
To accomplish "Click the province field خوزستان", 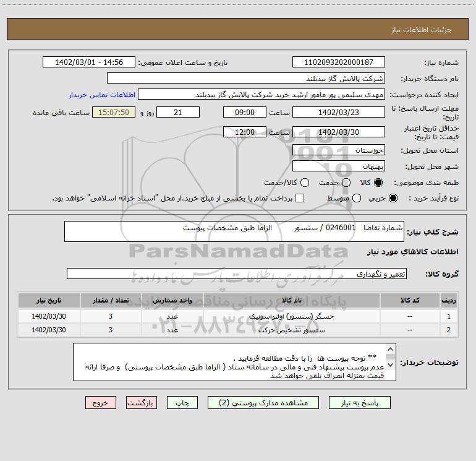I will pos(339,150).
